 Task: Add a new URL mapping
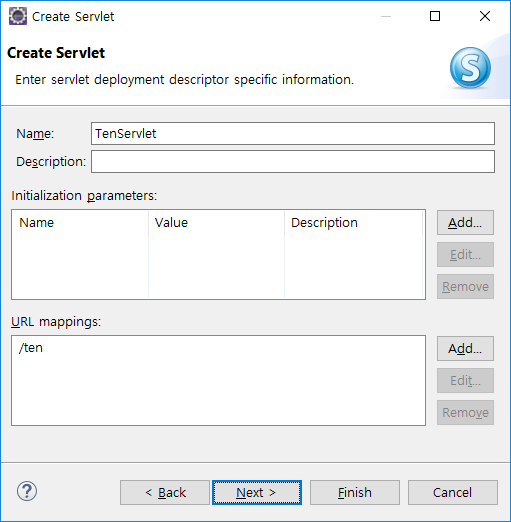pyautogui.click(x=465, y=348)
